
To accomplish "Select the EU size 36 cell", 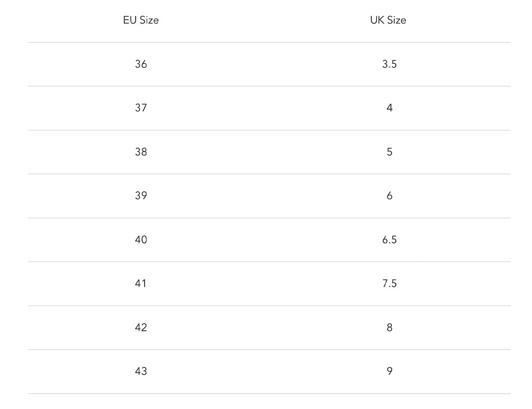I will (x=141, y=64).
